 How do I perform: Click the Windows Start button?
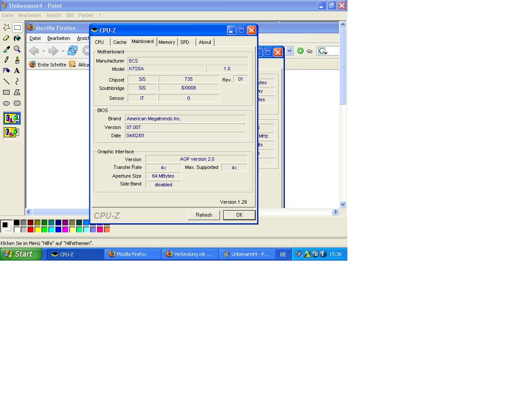click(x=21, y=254)
